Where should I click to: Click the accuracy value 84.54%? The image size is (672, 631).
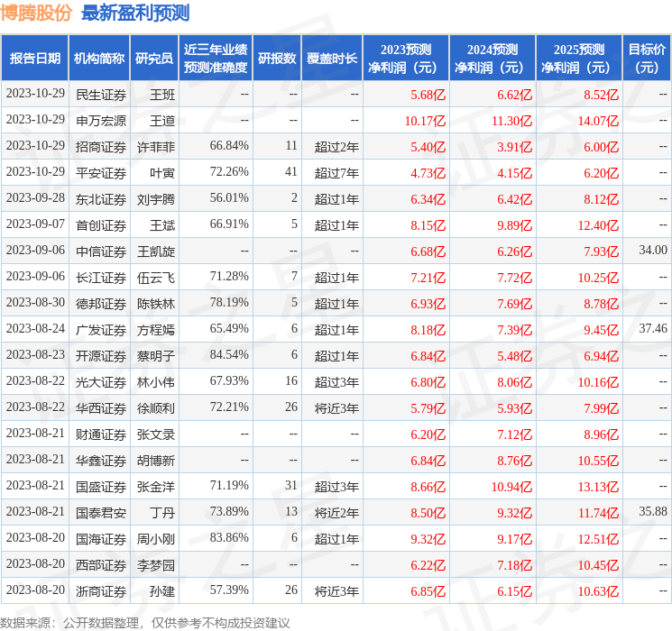229,354
